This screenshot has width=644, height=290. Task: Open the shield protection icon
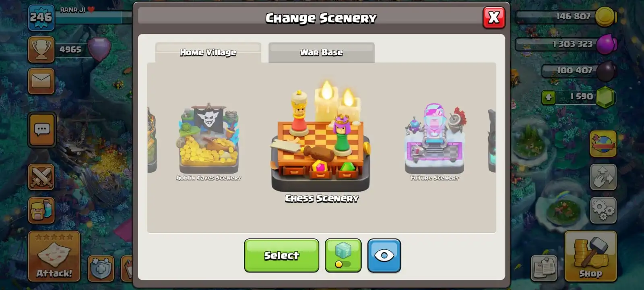101,268
